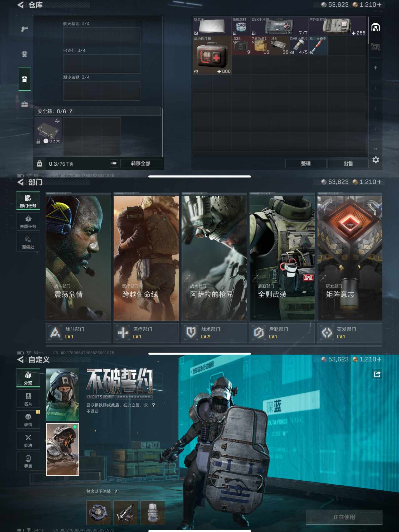This screenshot has height=532, width=399.
Task: Select the backpack icon in warehouse sidebar
Action: 25,54
